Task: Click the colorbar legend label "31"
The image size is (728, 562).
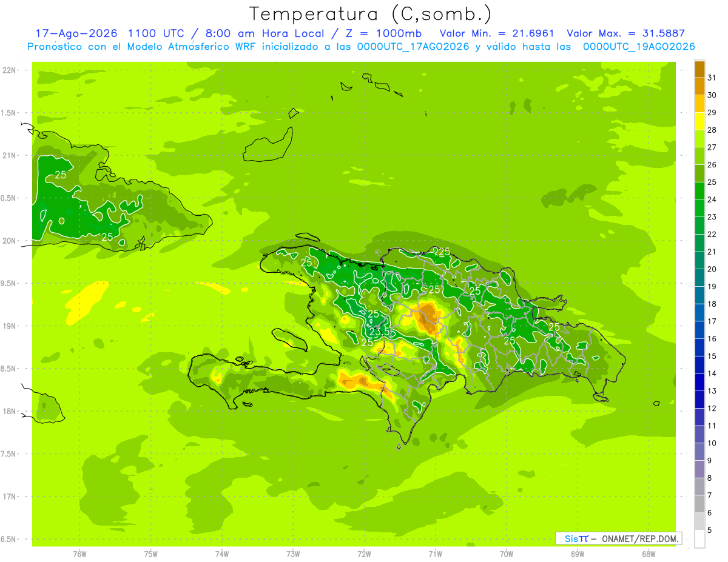Action: click(712, 78)
